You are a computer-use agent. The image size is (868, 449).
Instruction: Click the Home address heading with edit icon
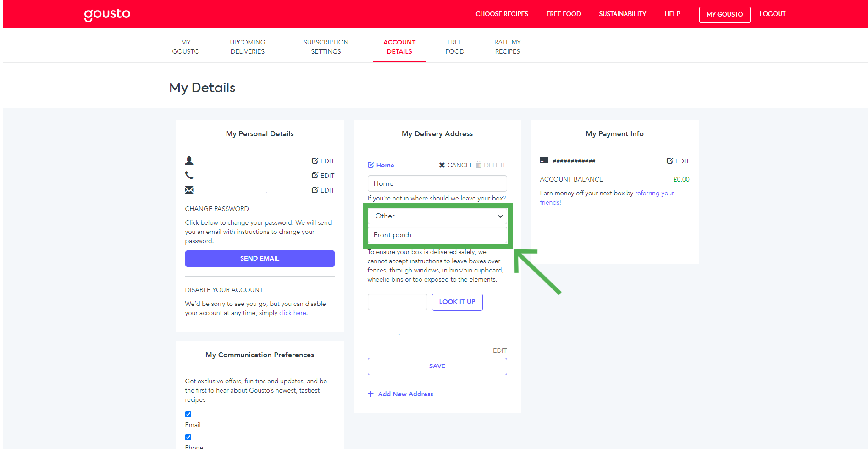[381, 165]
